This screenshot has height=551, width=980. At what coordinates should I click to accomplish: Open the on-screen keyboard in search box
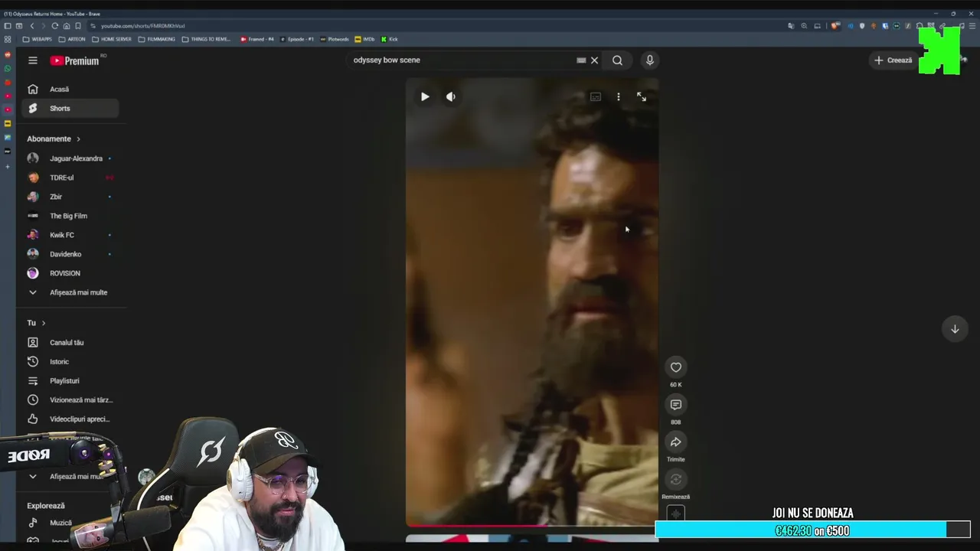(x=581, y=60)
